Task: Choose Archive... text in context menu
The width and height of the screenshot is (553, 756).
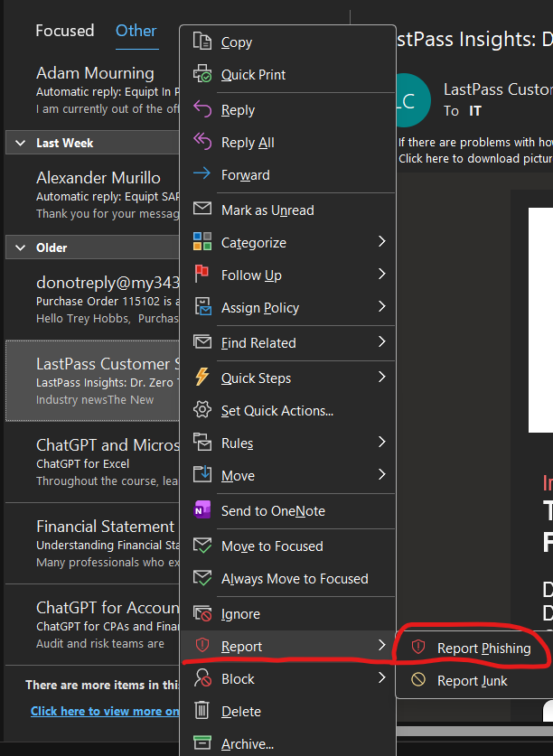Action: pos(247,744)
